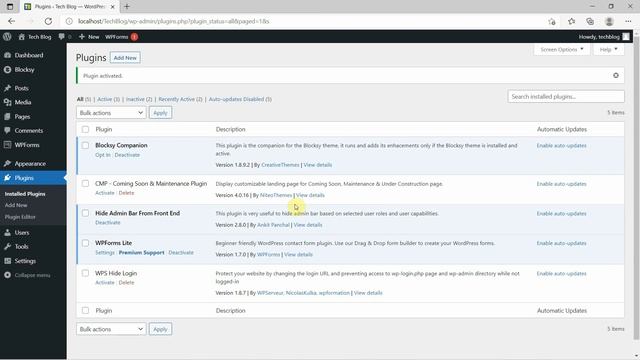Open browser collections icon

point(590,21)
